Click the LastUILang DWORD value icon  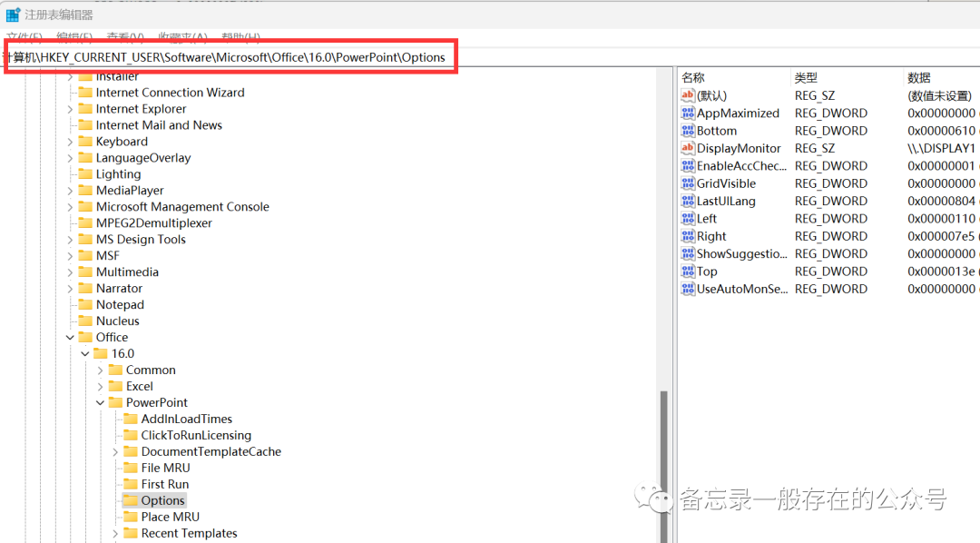[x=688, y=200]
